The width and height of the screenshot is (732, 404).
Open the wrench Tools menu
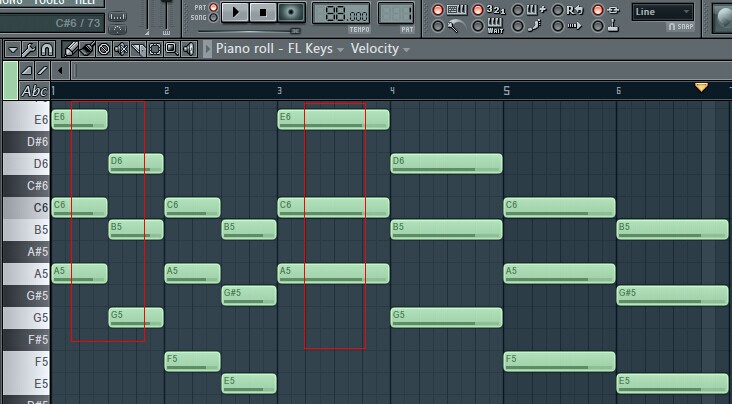click(x=29, y=49)
